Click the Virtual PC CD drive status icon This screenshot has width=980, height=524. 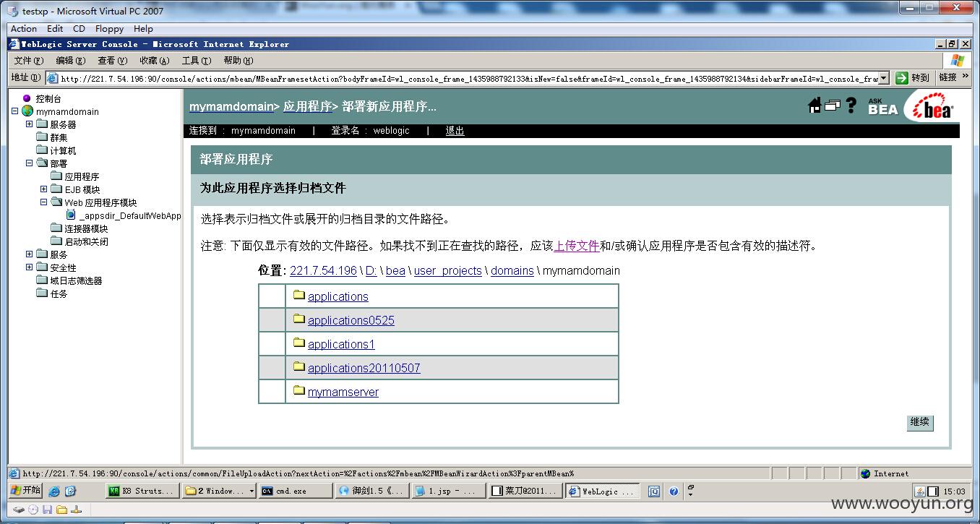pyautogui.click(x=33, y=510)
